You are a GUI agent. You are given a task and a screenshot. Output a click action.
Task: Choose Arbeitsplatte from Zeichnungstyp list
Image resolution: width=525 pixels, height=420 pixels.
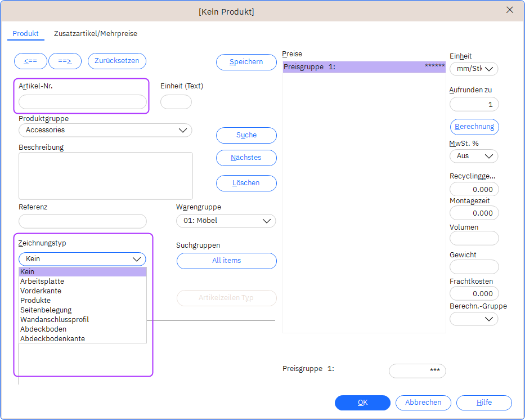click(x=42, y=282)
